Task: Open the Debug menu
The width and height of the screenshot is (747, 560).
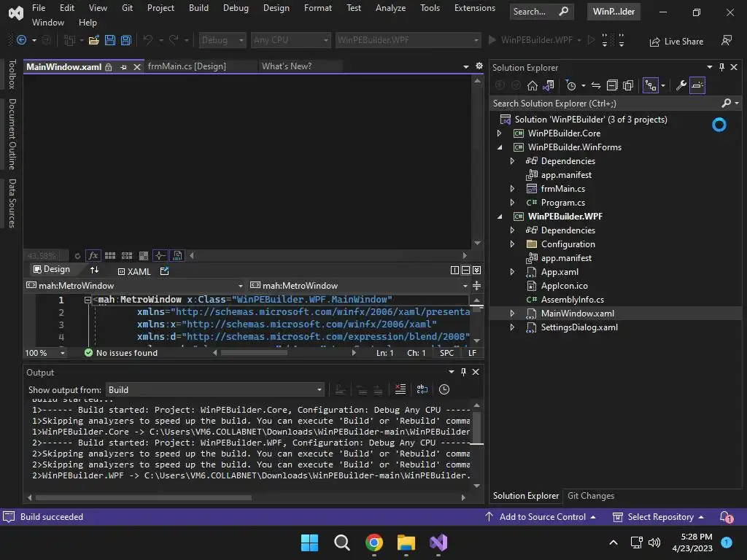Action: point(236,8)
